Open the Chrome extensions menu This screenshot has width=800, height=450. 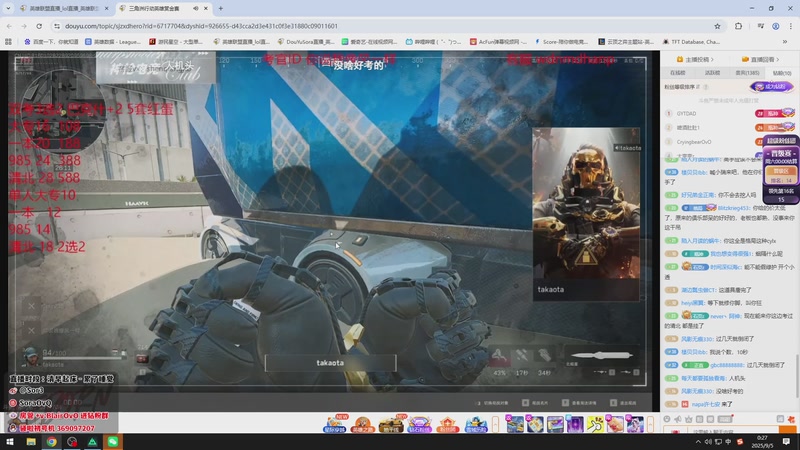coord(738,26)
